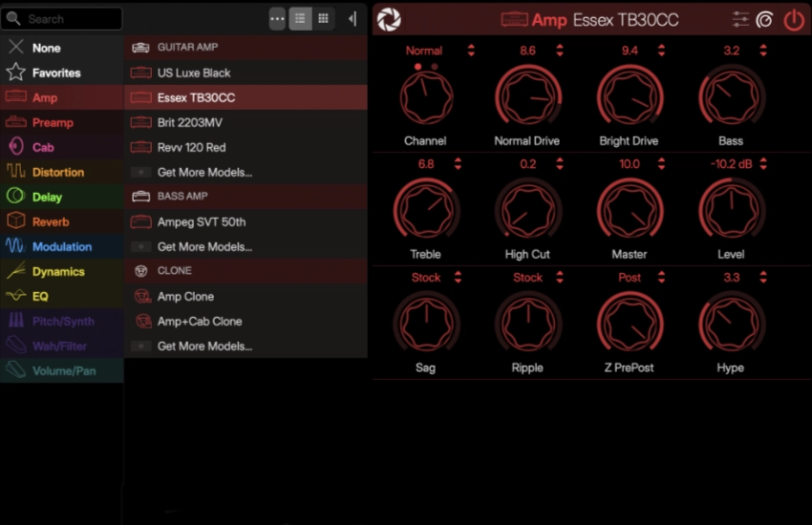The image size is (812, 525).
Task: Click the Bass 3.2 stepper arrows
Action: (763, 51)
